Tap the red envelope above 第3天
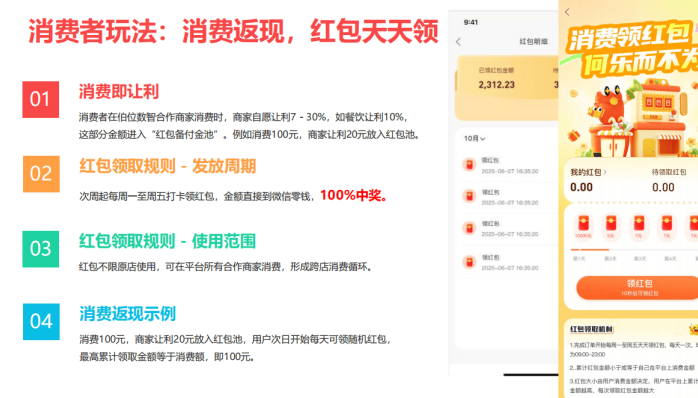Screen dimensions: 698x398 pyautogui.click(x=639, y=223)
